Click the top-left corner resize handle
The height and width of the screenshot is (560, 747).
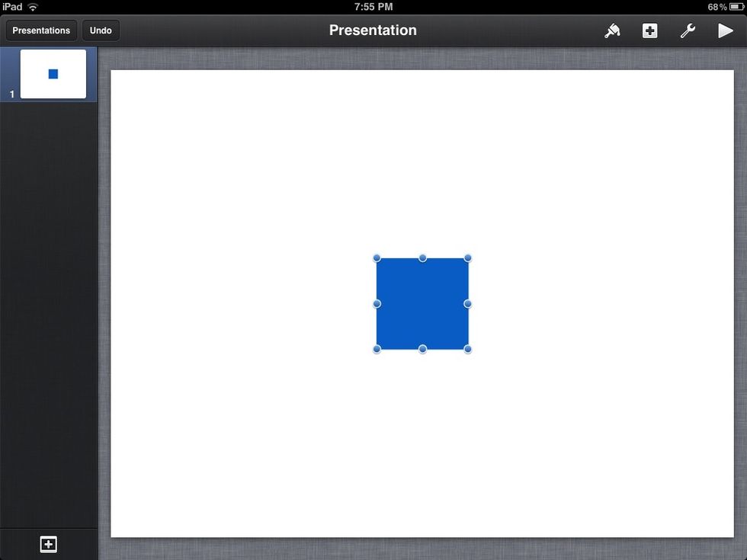pos(377,258)
